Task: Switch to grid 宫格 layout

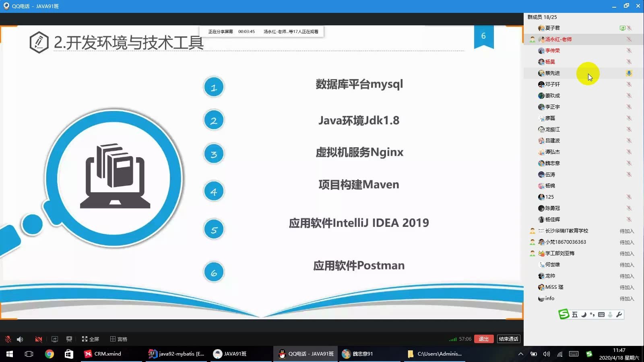Action: (119, 339)
